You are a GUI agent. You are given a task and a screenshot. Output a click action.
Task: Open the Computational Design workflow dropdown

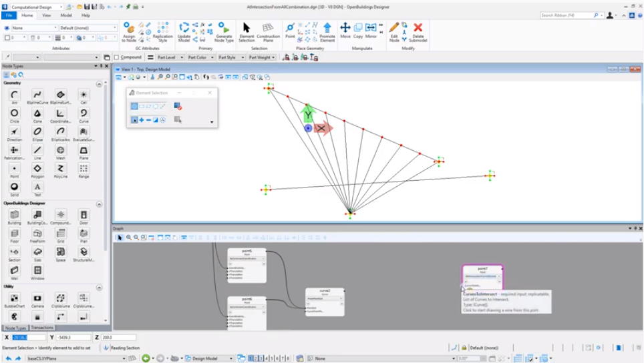[x=33, y=6]
